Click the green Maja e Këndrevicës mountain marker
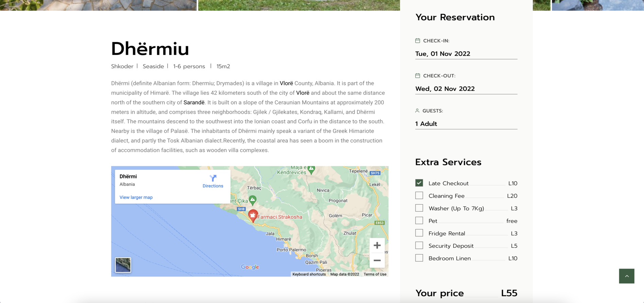The image size is (644, 303). click(311, 169)
